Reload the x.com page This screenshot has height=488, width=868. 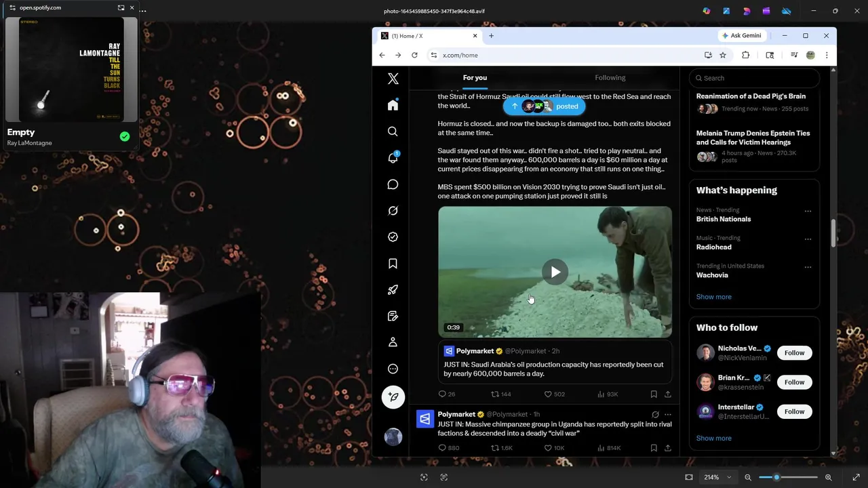pos(414,55)
